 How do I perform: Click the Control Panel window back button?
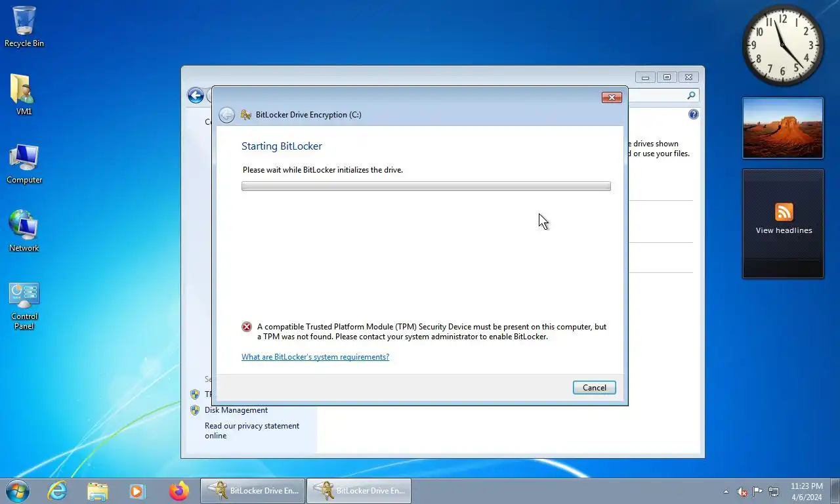tap(196, 95)
